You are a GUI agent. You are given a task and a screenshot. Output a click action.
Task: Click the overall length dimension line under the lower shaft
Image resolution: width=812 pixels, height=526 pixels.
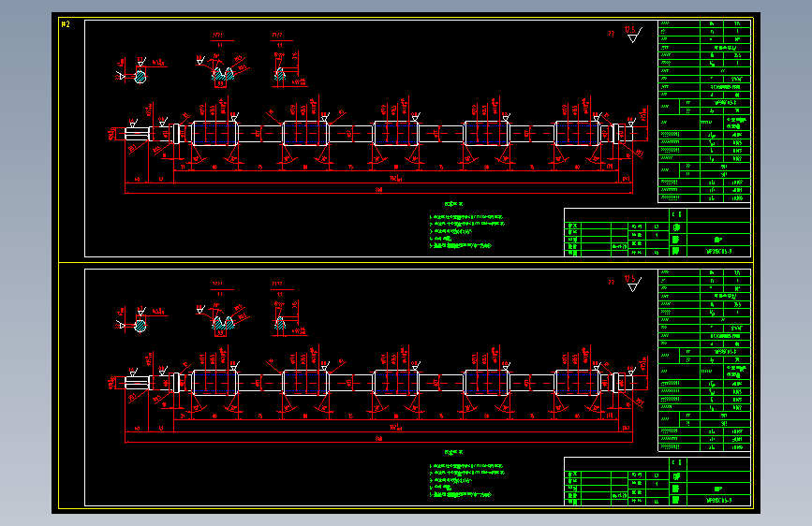click(x=378, y=442)
